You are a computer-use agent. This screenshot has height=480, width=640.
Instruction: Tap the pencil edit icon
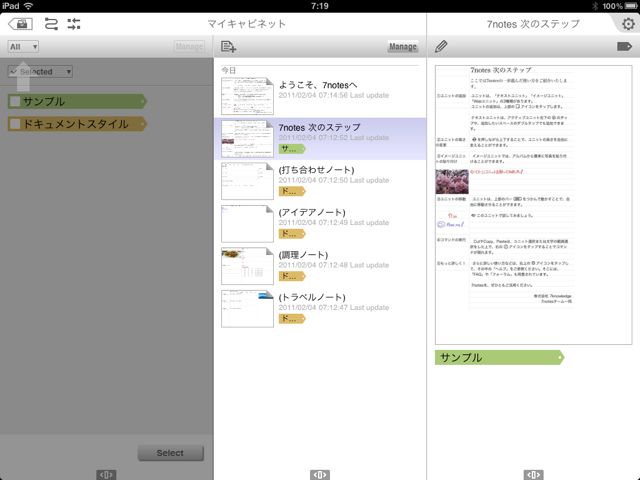[x=441, y=46]
